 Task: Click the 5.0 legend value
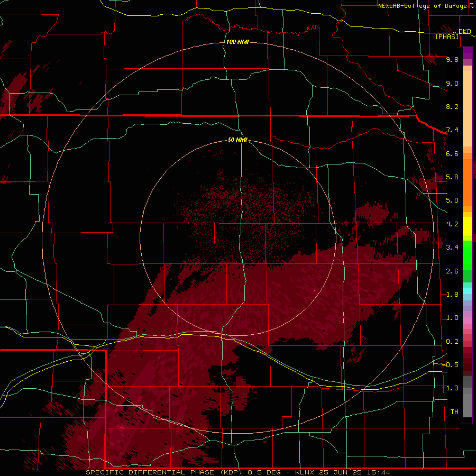click(x=452, y=200)
